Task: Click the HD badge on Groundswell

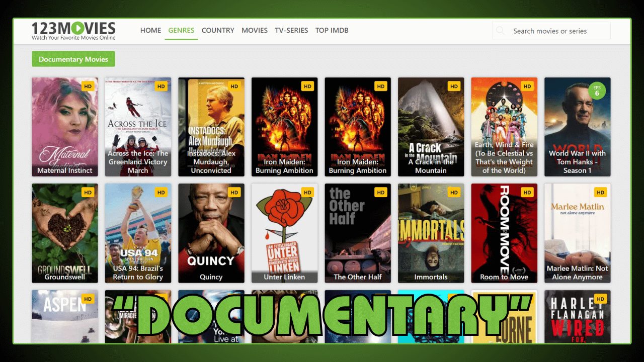Action: pyautogui.click(x=88, y=192)
